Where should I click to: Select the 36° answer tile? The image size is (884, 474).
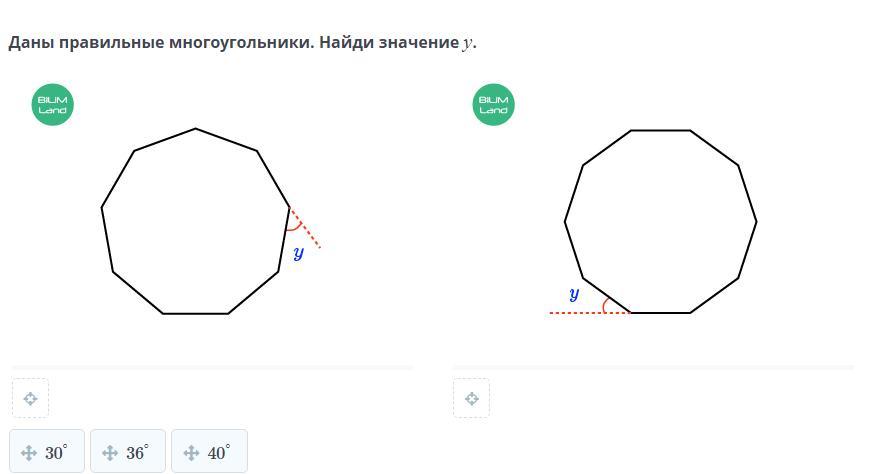(128, 452)
